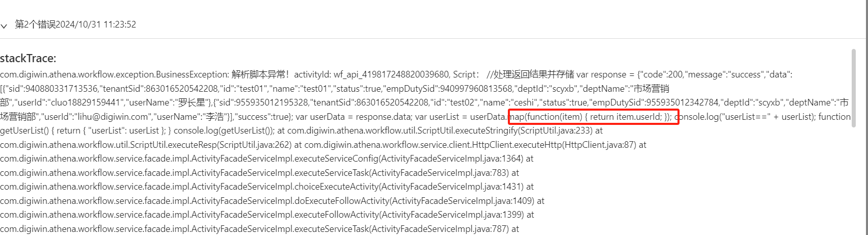Select the stackTrace heading label
The image size is (868, 235).
[x=28, y=59]
